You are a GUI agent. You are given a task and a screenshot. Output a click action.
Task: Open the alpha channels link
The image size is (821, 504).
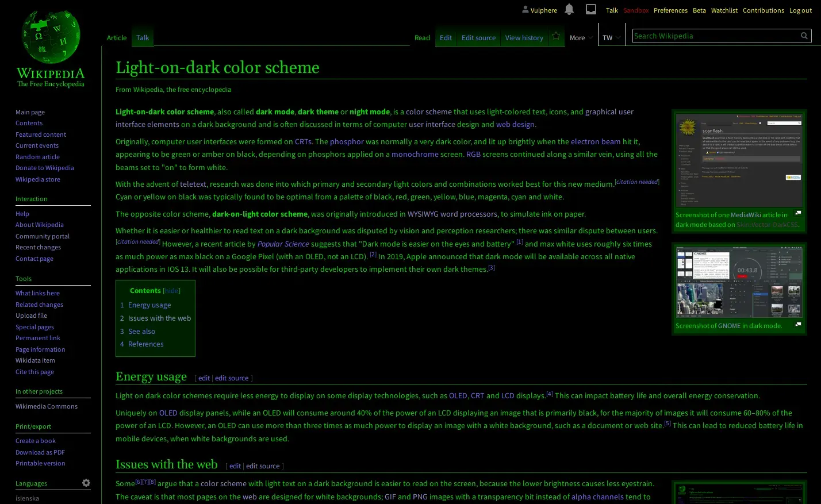tap(597, 497)
